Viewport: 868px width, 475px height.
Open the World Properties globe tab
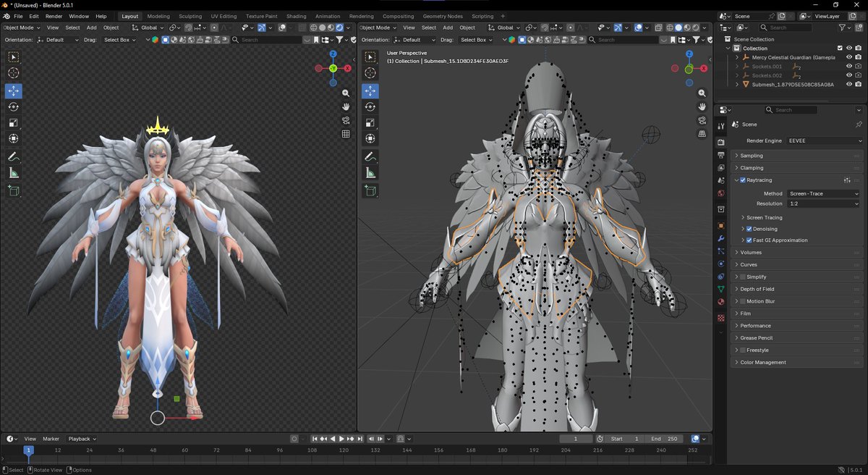click(720, 193)
